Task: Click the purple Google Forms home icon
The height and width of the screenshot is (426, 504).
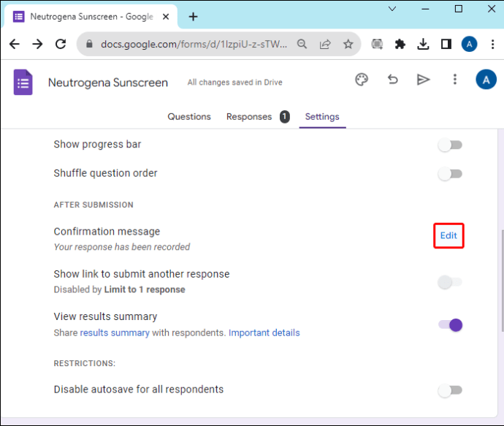Action: pyautogui.click(x=23, y=83)
